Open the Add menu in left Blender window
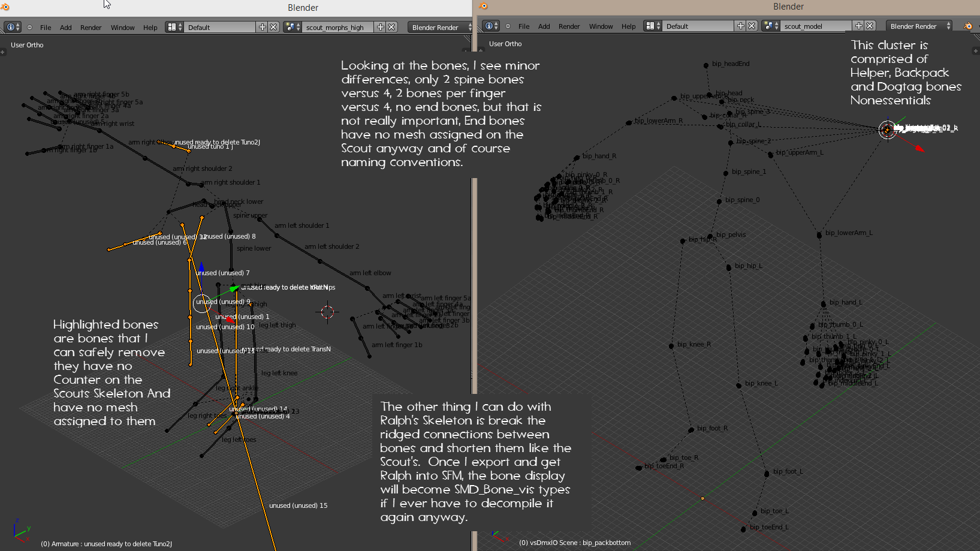The width and height of the screenshot is (980, 551). [66, 28]
